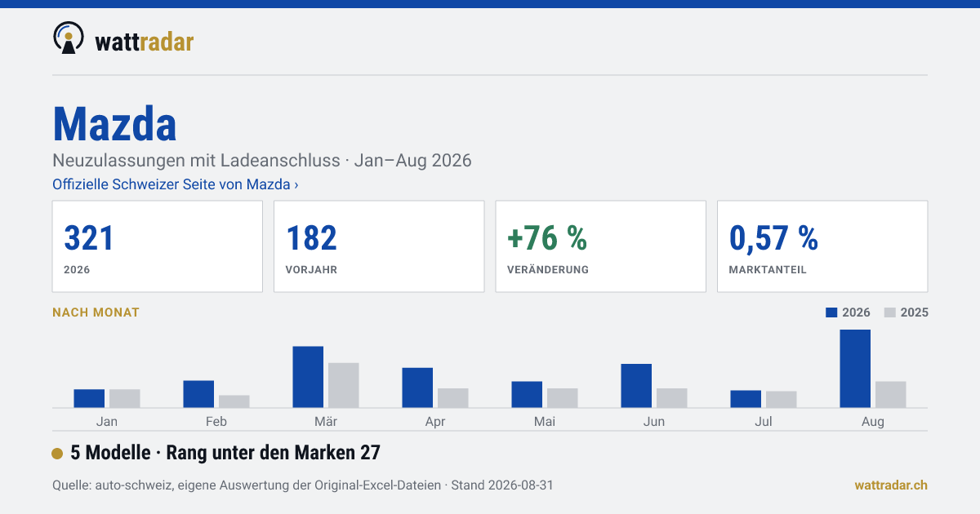Viewport: 980px width, 514px height.
Task: Click the blue March 2026 bar
Action: 308,377
